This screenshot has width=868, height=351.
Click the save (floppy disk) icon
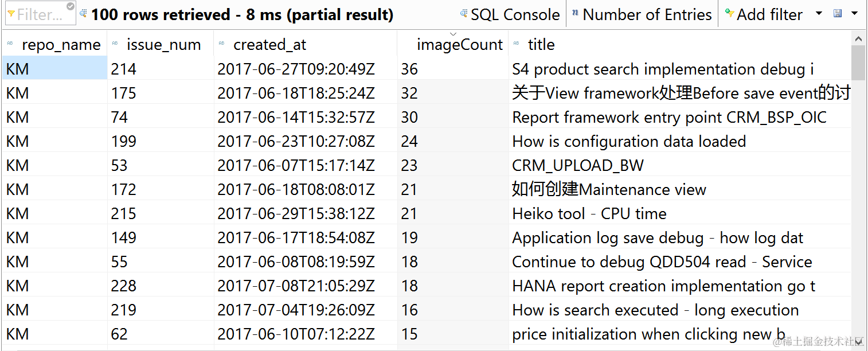click(838, 13)
